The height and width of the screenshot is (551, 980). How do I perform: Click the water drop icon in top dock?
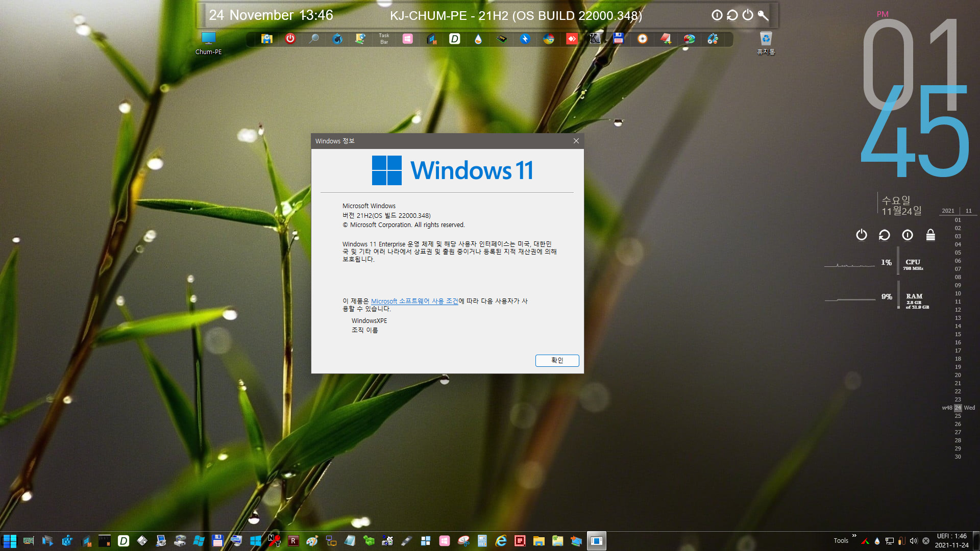coord(478,39)
